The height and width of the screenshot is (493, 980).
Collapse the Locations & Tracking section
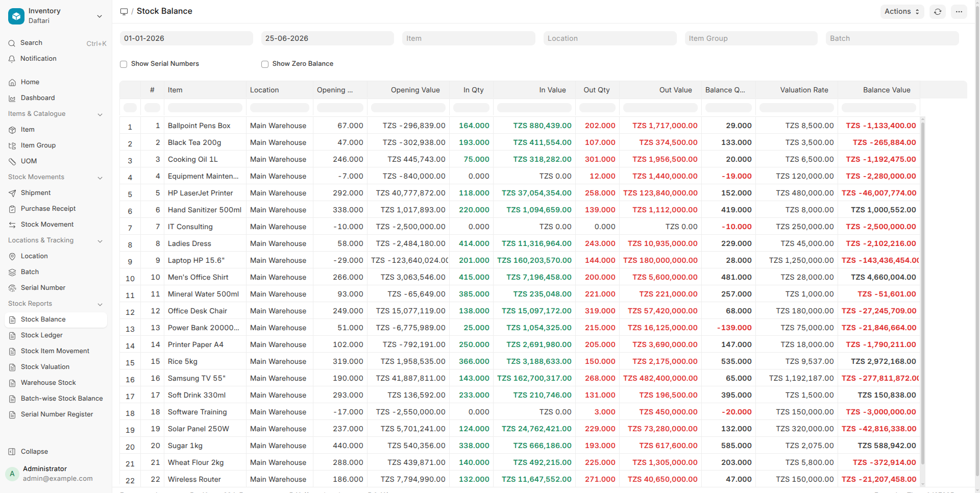tap(100, 241)
